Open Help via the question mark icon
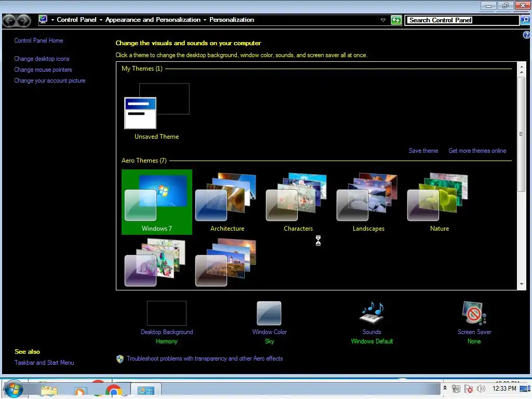The height and width of the screenshot is (399, 532). 526,35
